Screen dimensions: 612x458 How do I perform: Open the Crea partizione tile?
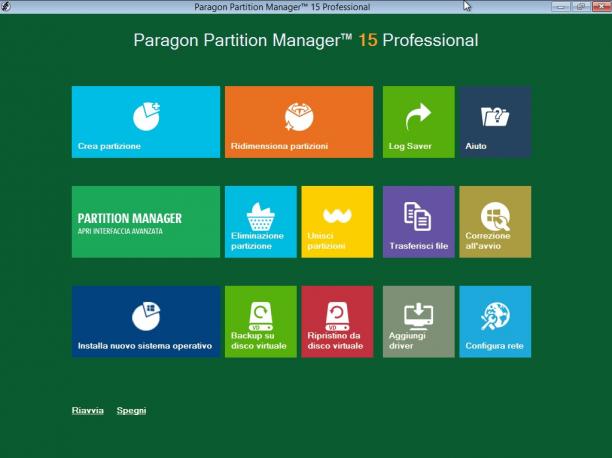[146, 122]
